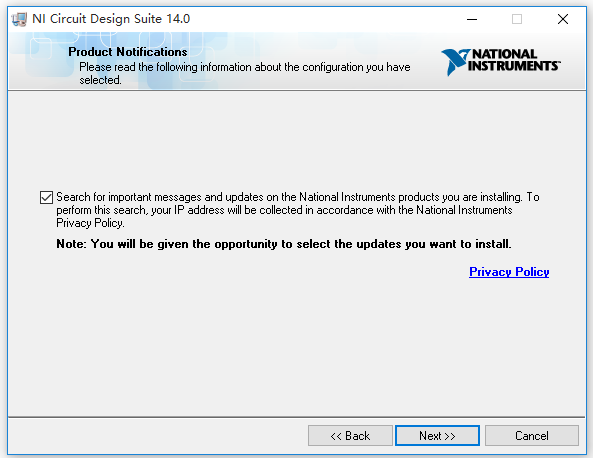Click the NATIONAL INSTRUMENTS wordmark text
This screenshot has width=593, height=458.
pos(514,60)
